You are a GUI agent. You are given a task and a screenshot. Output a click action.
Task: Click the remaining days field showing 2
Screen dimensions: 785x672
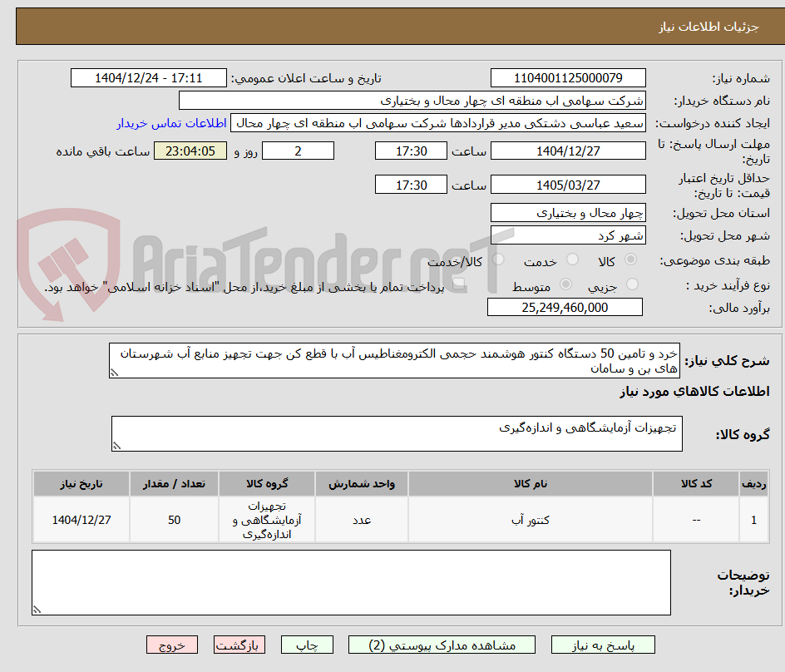coord(298,151)
